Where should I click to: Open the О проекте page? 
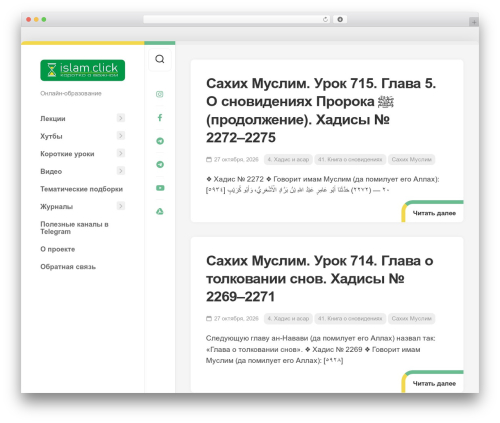[x=58, y=249]
